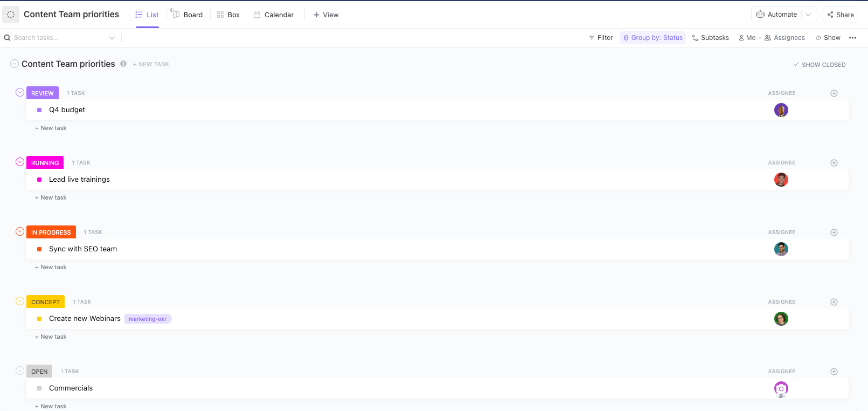Viewport: 868px width, 411px height.
Task: Click New task under Running group
Action: click(51, 197)
